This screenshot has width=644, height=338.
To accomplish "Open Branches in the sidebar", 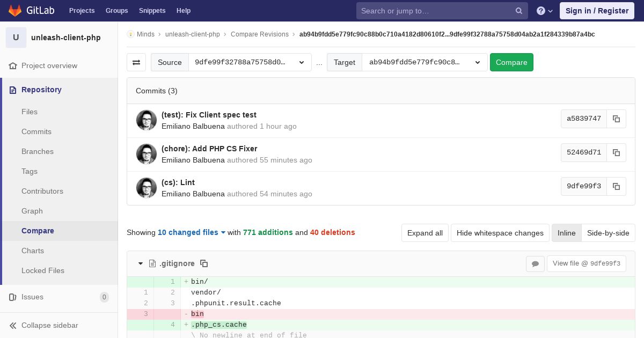I will coord(38,151).
